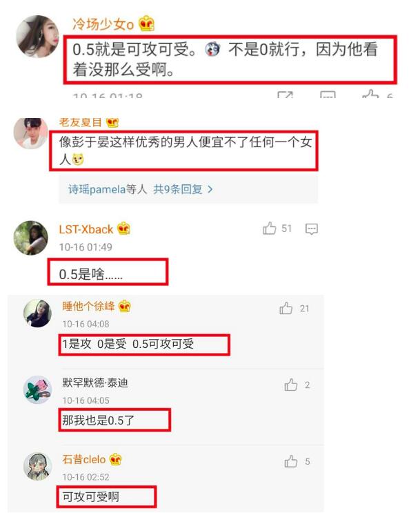The image size is (420, 513).
Task: View 老友夏目 avatar photo
Action: click(x=31, y=133)
